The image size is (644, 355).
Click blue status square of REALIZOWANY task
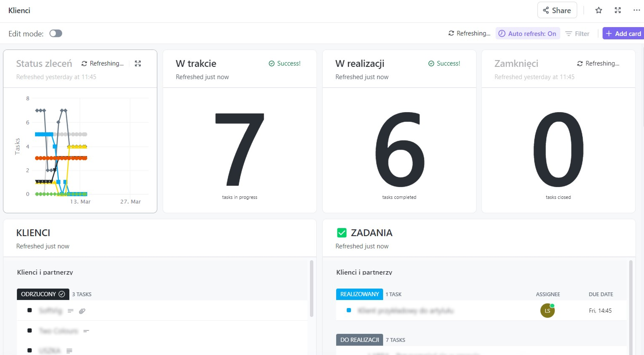pos(349,310)
